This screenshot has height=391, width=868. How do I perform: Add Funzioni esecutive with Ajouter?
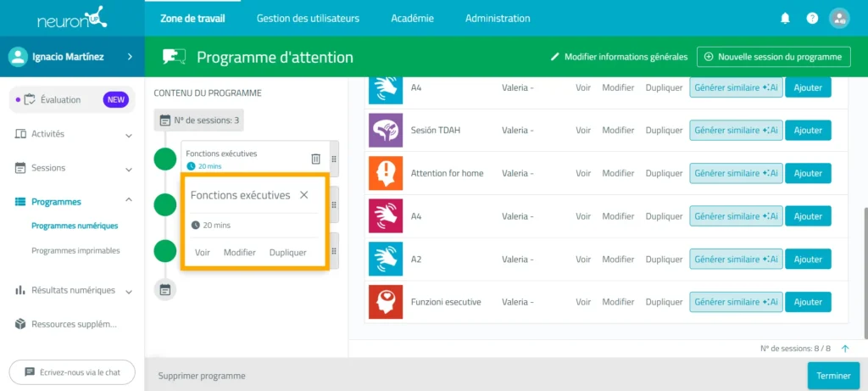tap(808, 302)
